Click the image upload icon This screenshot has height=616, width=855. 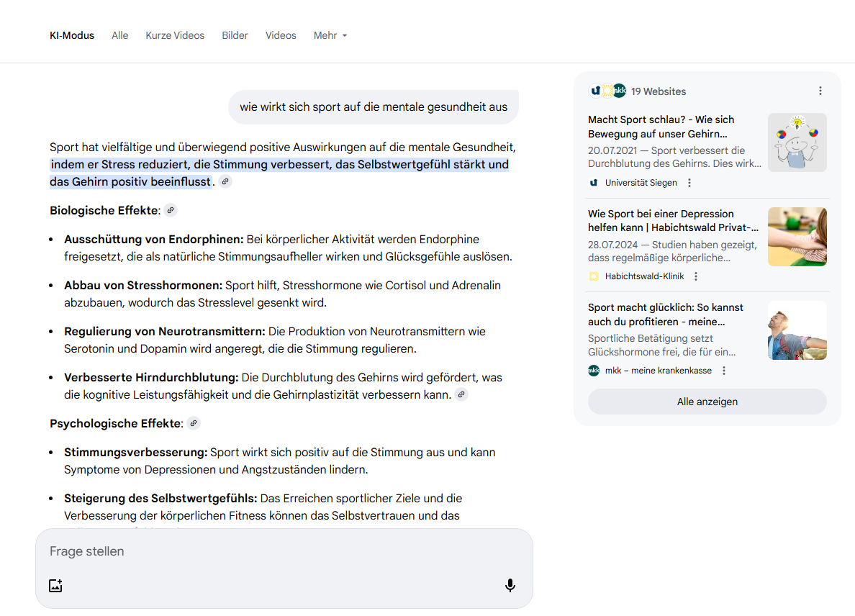click(55, 586)
